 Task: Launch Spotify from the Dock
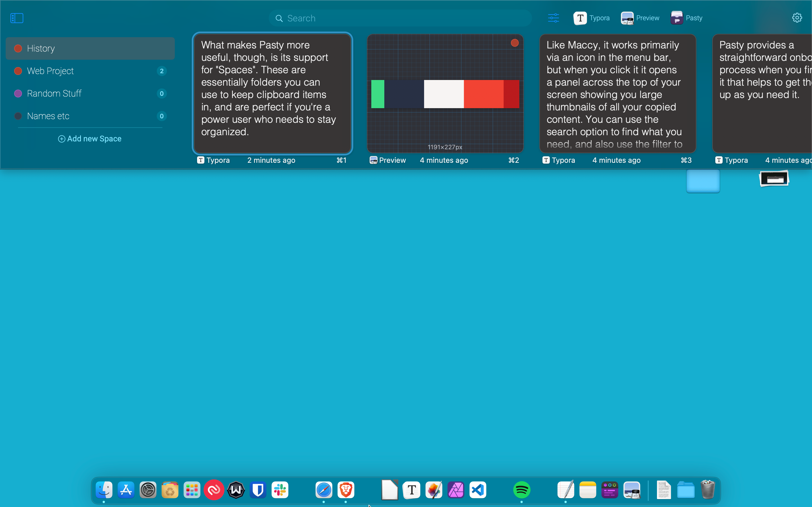pyautogui.click(x=522, y=490)
